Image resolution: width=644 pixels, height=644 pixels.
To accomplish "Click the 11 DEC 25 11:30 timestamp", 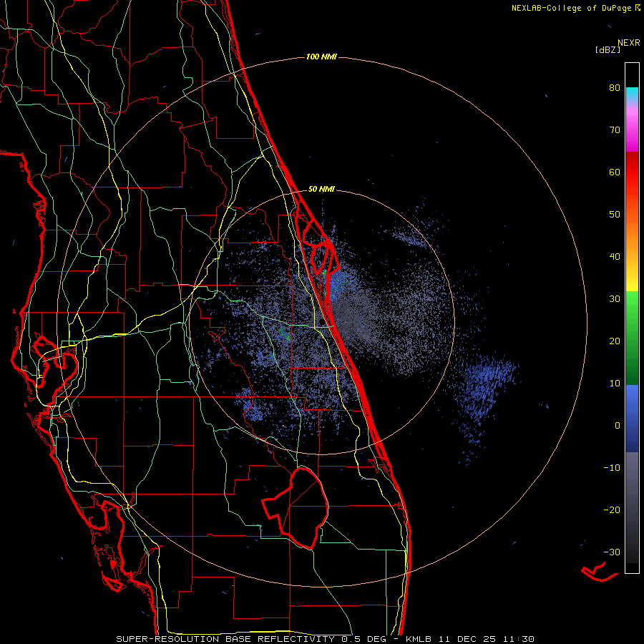I will tap(487, 639).
